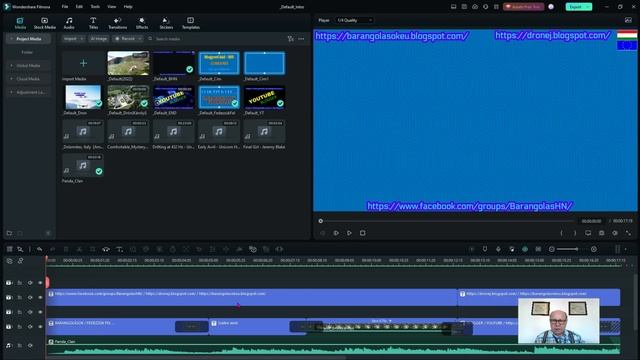Click the volume speaker icon under preview

point(615,233)
